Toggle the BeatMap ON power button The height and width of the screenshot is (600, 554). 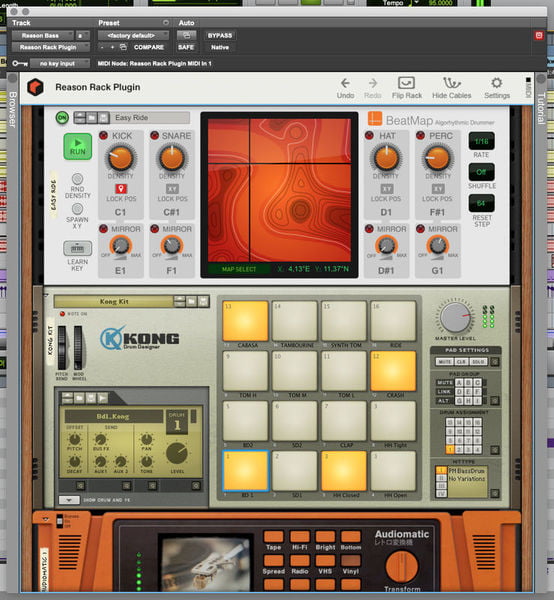coord(62,117)
